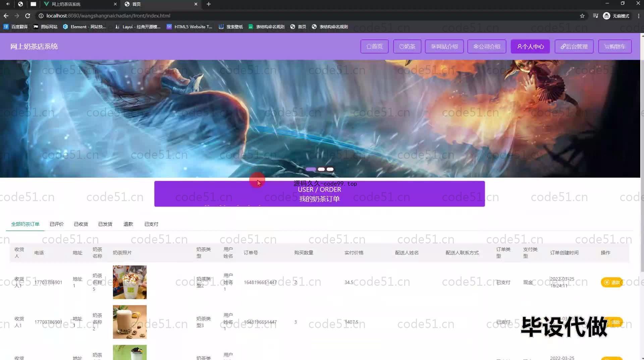Open the 公司介绍 navigation button
Viewport: 644px width, 360px height.
[x=487, y=46]
